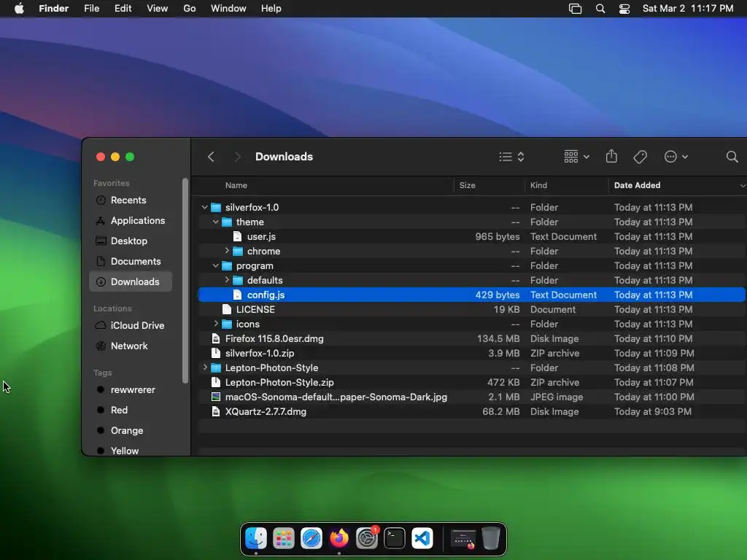Open Downloads in the sidebar

(130, 281)
